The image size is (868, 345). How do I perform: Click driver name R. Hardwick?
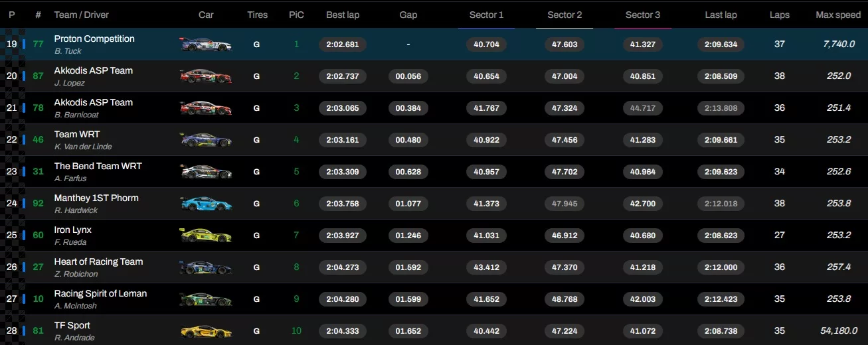(74, 210)
